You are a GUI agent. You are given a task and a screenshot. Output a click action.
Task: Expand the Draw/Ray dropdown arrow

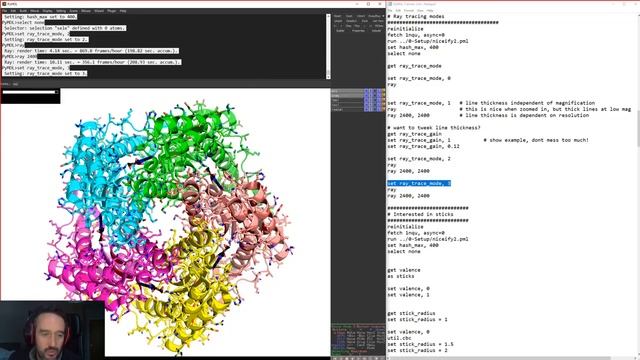[383, 16]
